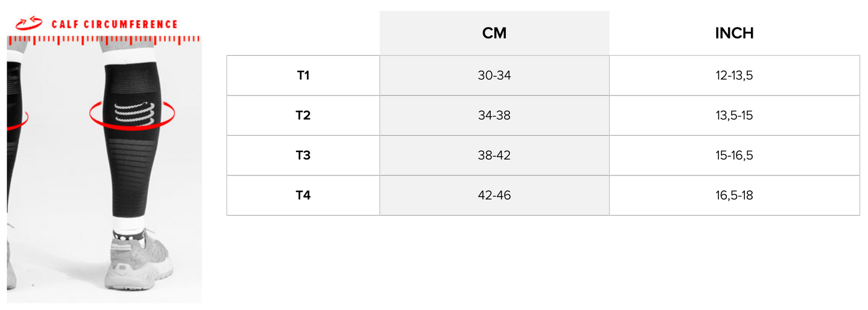
Task: Click the red ruler tick marks
Action: 103,39
